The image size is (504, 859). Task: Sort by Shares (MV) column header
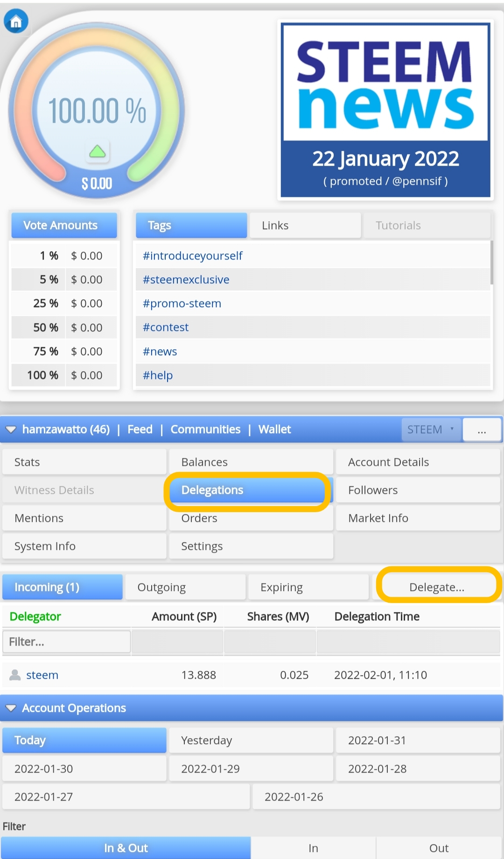coord(278,617)
